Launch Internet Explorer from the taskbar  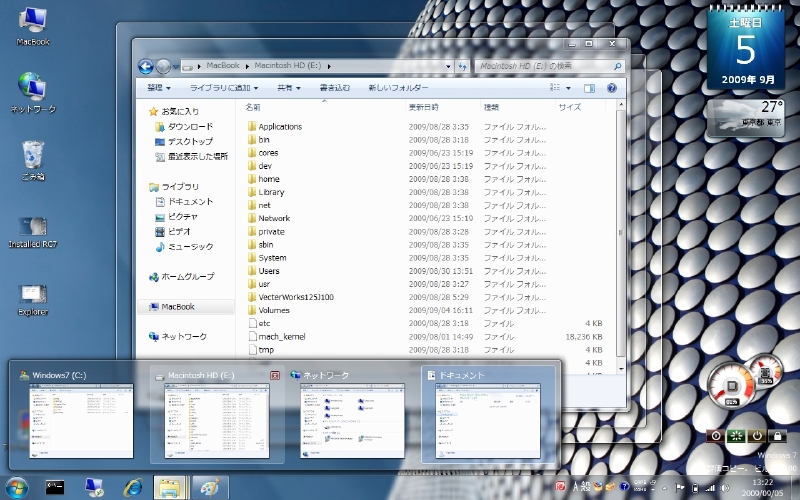pyautogui.click(x=133, y=488)
